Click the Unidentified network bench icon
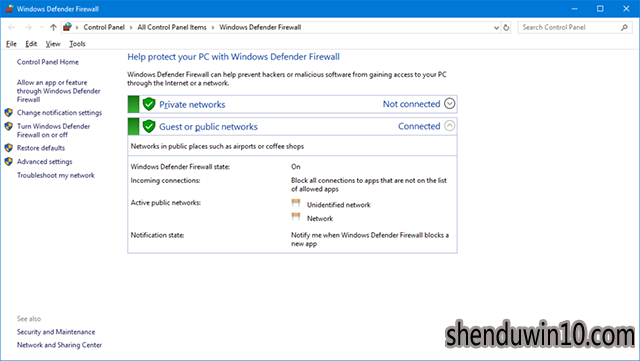The width and height of the screenshot is (640, 361). click(x=296, y=203)
